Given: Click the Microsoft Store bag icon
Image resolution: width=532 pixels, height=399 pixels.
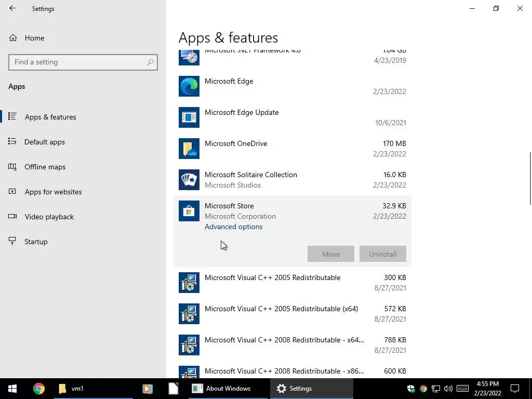Looking at the screenshot, I should [x=189, y=211].
